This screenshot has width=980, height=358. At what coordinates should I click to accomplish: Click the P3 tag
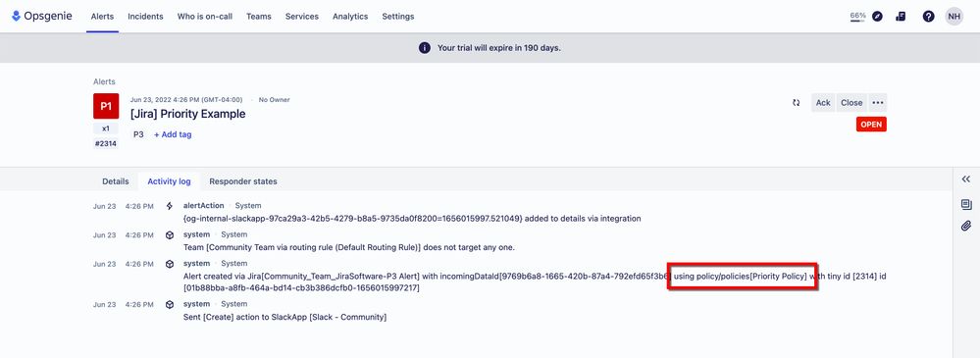point(138,134)
